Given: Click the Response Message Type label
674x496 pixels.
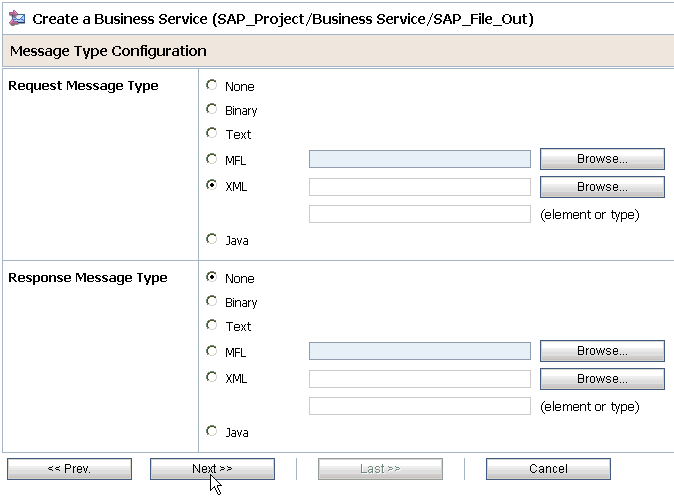Looking at the screenshot, I should [88, 278].
